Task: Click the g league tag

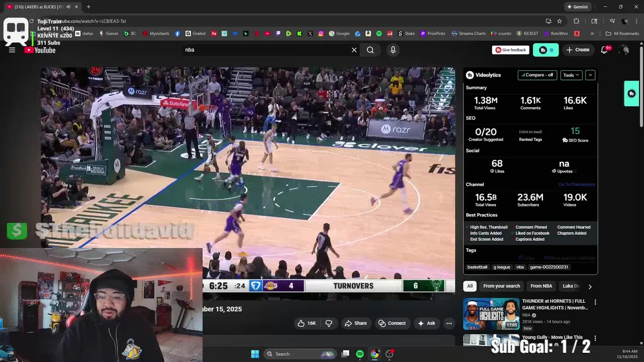Action: pyautogui.click(x=502, y=267)
